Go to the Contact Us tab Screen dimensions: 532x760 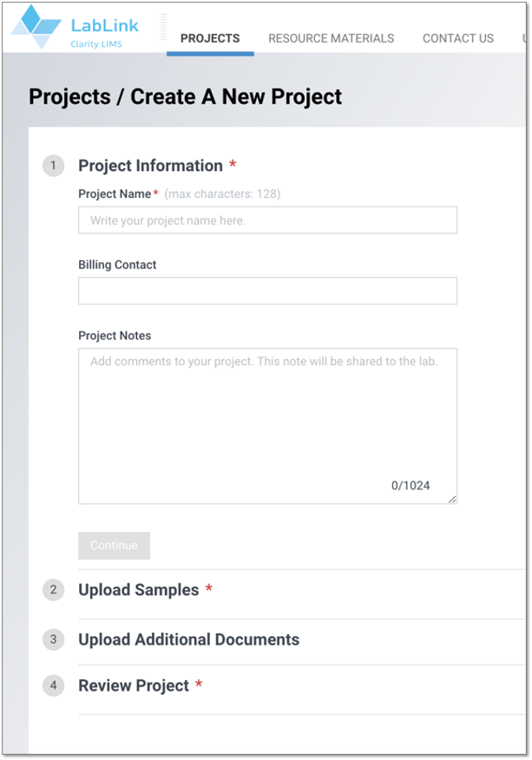(x=458, y=38)
